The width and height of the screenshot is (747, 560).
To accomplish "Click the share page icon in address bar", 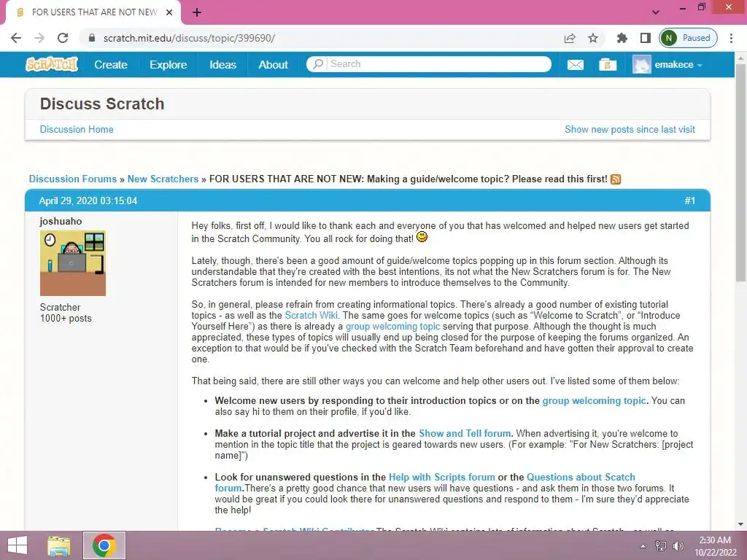I will coord(569,38).
